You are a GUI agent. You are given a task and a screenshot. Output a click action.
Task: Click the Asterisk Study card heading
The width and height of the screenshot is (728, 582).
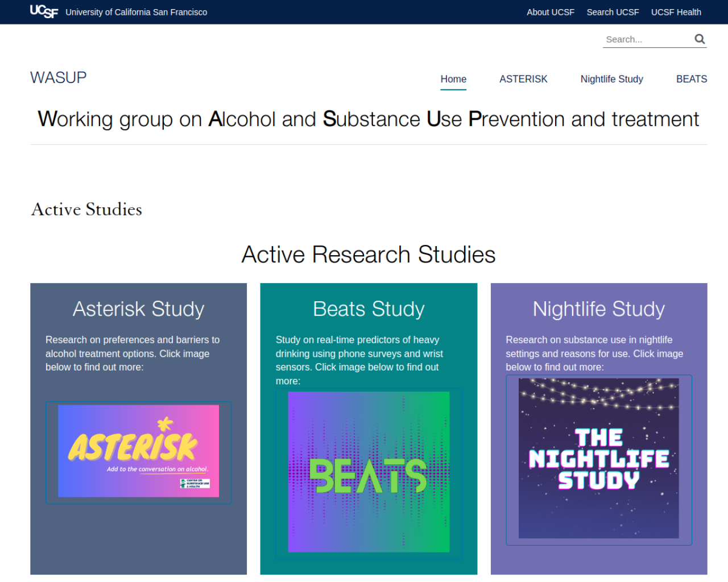[138, 309]
